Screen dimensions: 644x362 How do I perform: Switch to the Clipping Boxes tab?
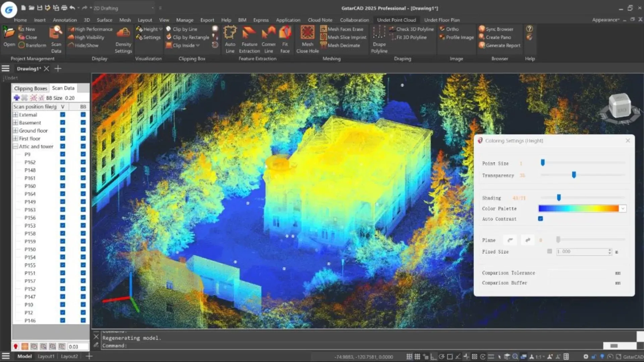click(31, 88)
